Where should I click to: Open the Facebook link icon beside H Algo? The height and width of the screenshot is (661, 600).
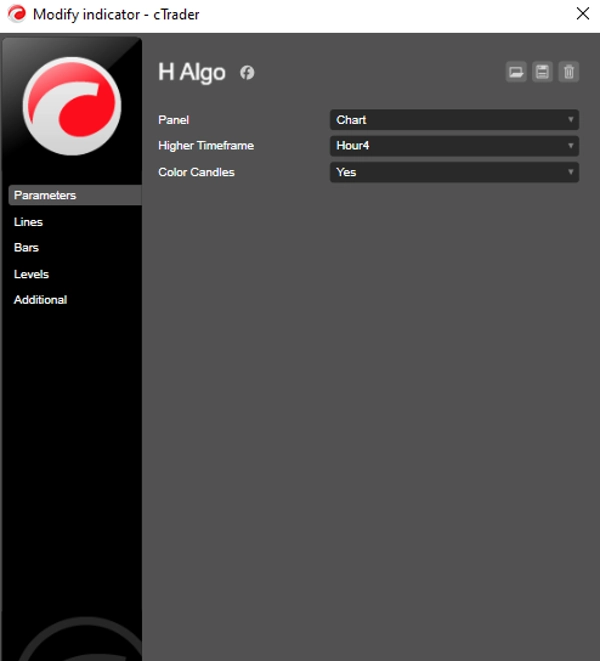(247, 73)
